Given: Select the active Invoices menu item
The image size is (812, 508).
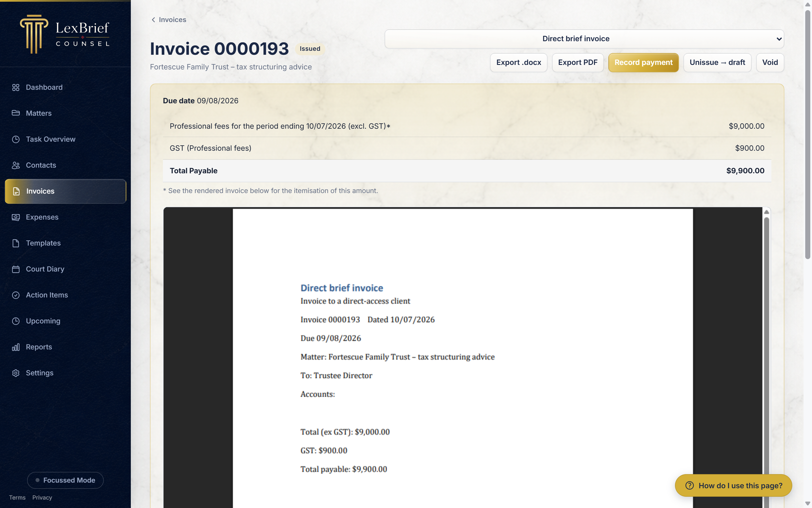Looking at the screenshot, I should point(65,191).
